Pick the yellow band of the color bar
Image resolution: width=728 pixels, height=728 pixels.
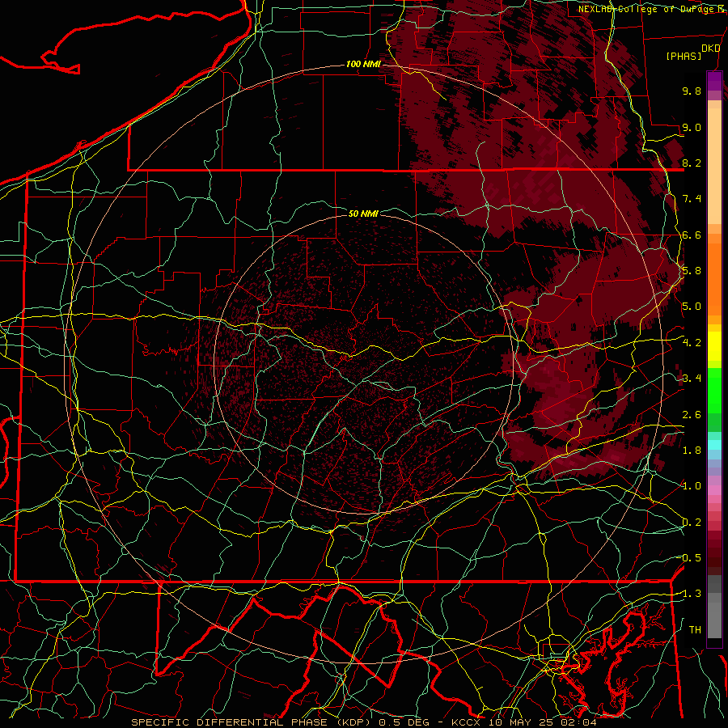(x=714, y=346)
